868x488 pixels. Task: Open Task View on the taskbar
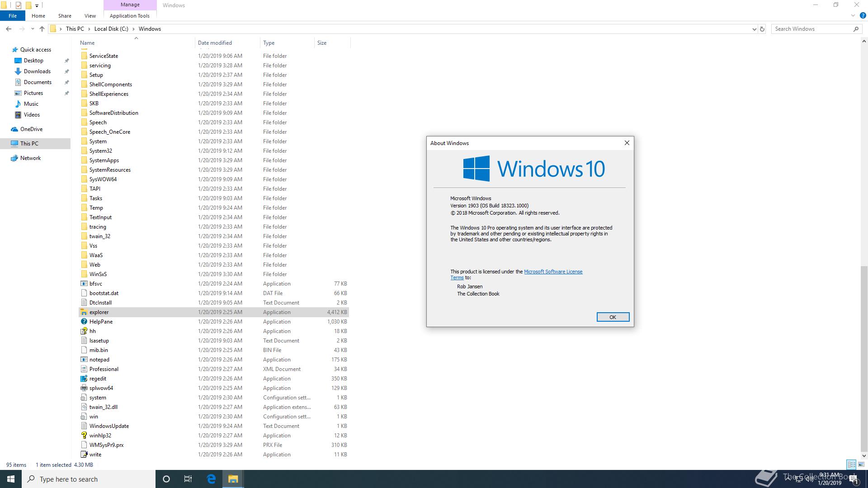[188, 479]
